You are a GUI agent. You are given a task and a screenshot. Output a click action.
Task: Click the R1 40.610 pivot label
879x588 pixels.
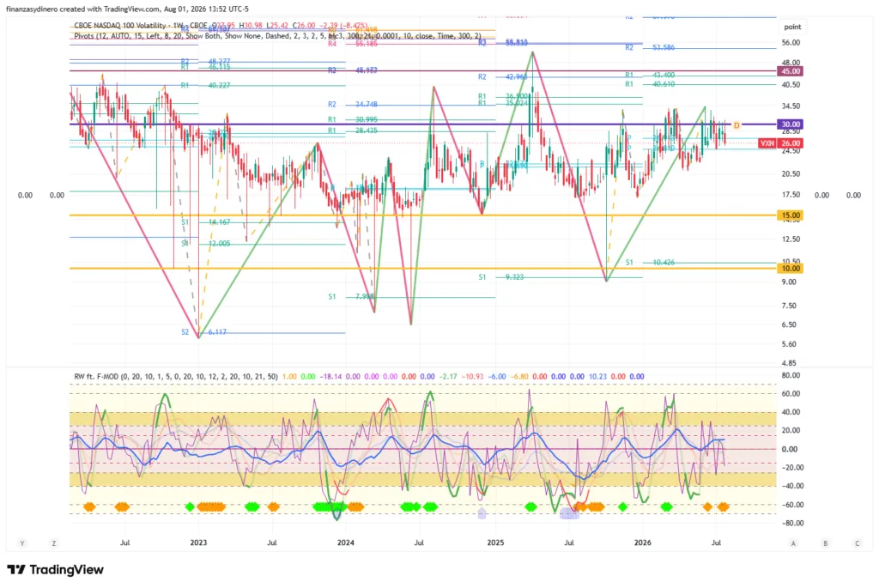651,85
